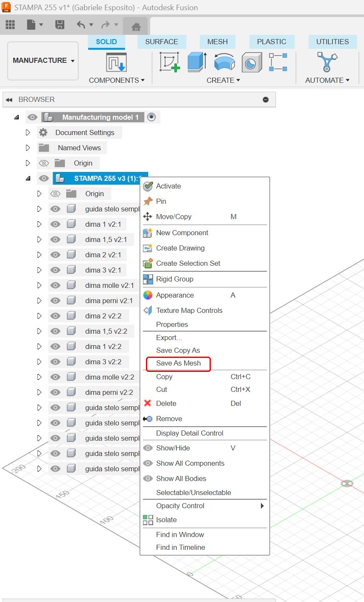364x602 pixels.
Task: Hide the dima molle v2:1 component
Action: click(x=55, y=285)
